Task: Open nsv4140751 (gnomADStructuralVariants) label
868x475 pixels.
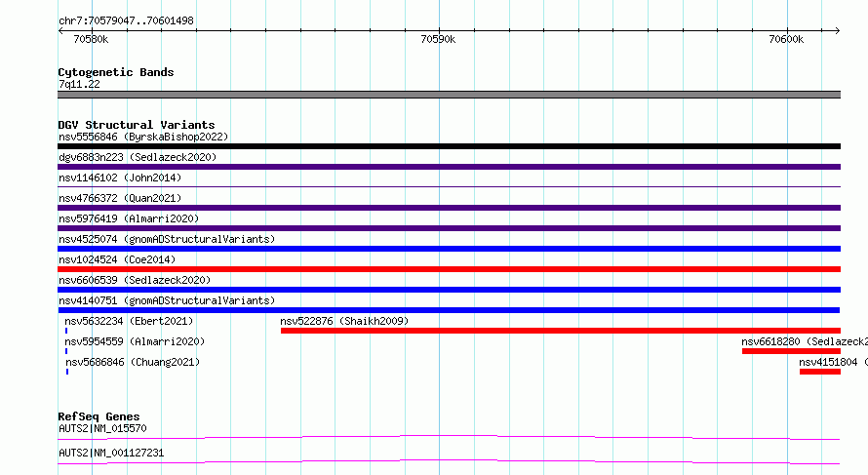Action: pyautogui.click(x=167, y=300)
